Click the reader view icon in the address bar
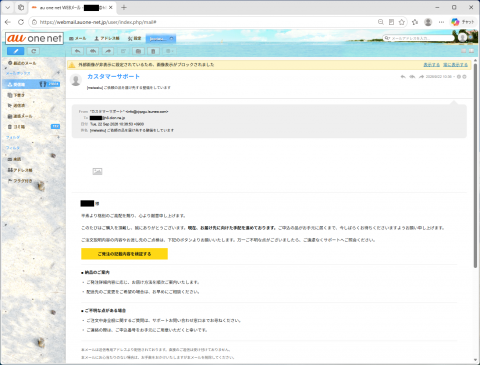Viewport: 480px width, 365px height. pyautogui.click(x=391, y=22)
